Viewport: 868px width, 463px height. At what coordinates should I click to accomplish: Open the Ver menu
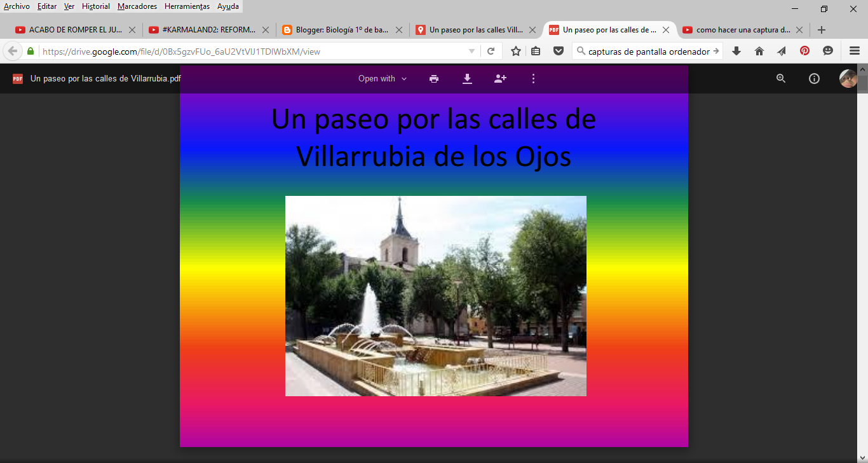click(69, 6)
